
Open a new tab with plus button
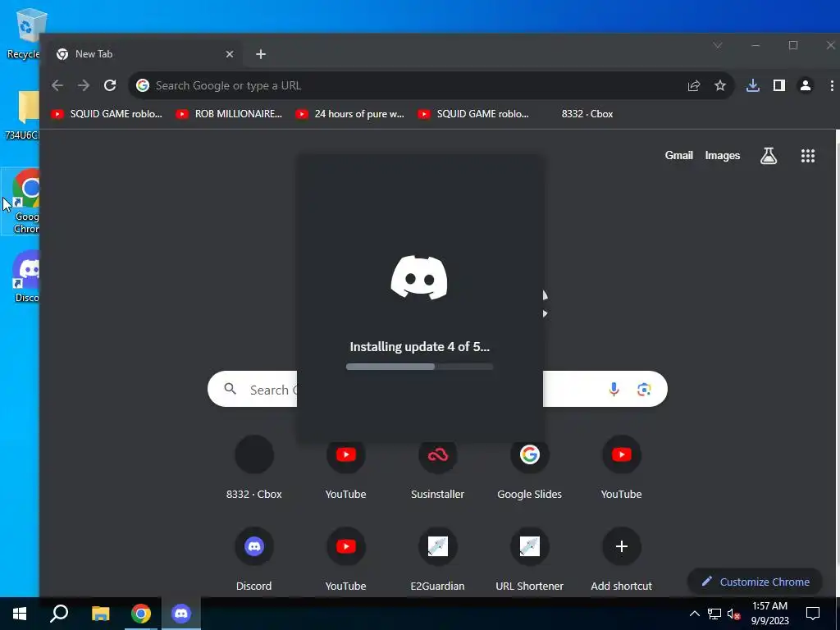point(260,54)
